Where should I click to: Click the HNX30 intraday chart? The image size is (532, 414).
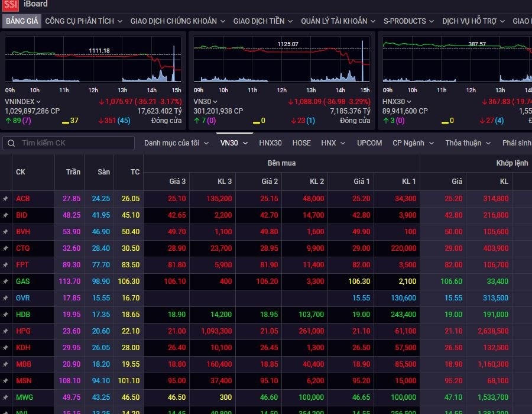(x=457, y=59)
